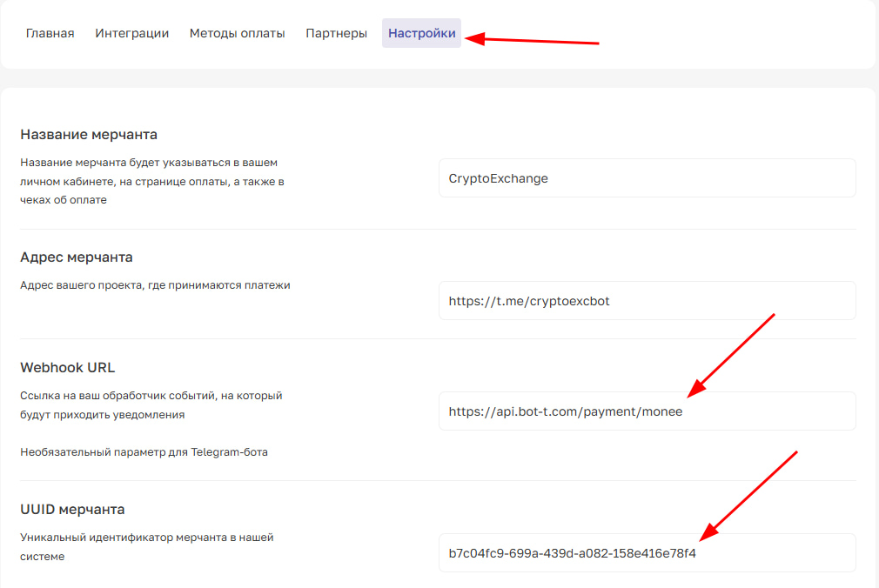879x588 pixels.
Task: Click the description starting 'Название мерчанта будет указываться'
Action: (152, 181)
